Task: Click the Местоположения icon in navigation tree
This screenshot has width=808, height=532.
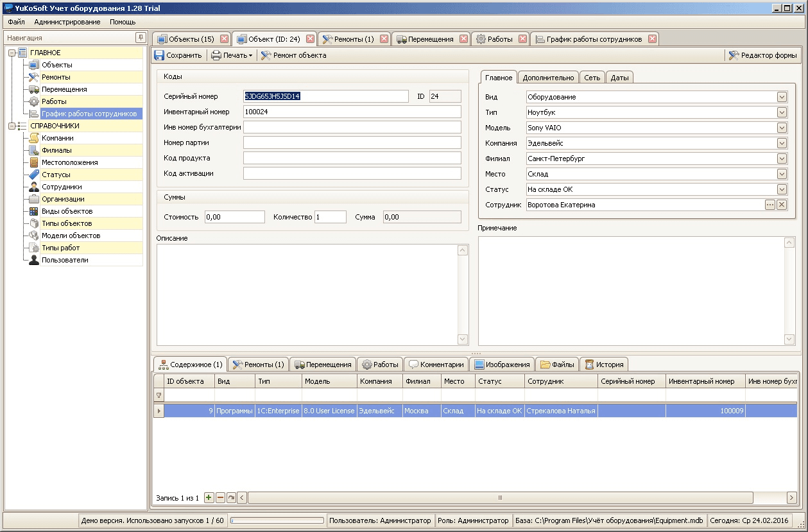Action: [34, 162]
